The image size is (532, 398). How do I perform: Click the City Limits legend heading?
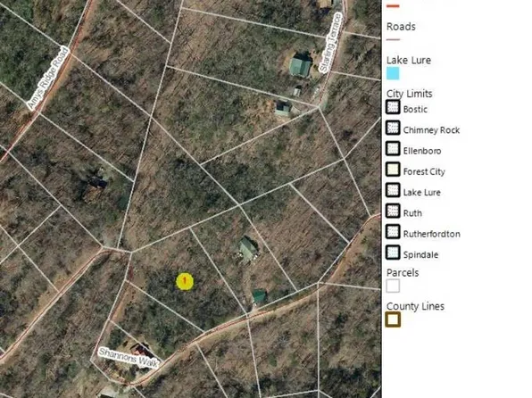[x=409, y=94]
